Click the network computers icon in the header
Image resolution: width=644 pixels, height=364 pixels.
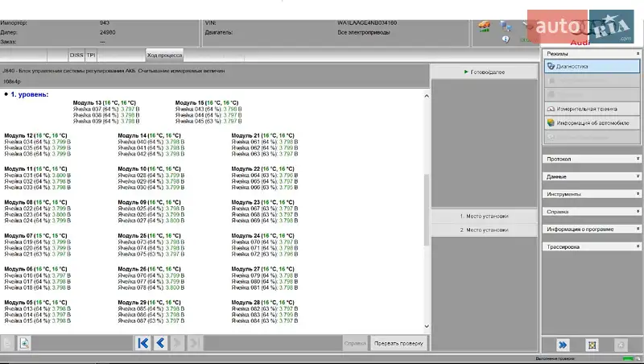pyautogui.click(x=506, y=26)
